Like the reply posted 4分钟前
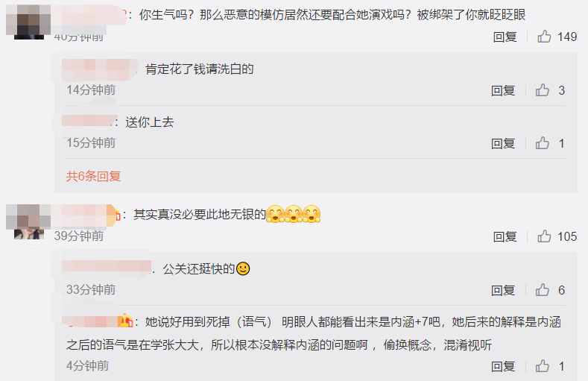The width and height of the screenshot is (588, 381). point(543,366)
